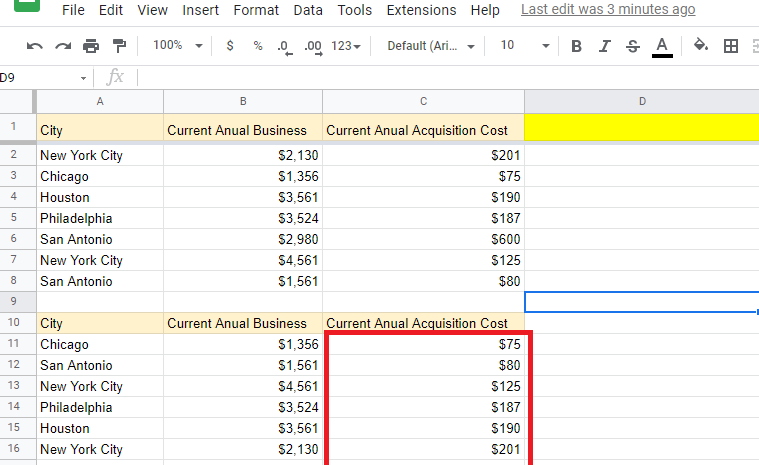Open the Borders tool
The height and width of the screenshot is (465, 759).
pyautogui.click(x=731, y=46)
